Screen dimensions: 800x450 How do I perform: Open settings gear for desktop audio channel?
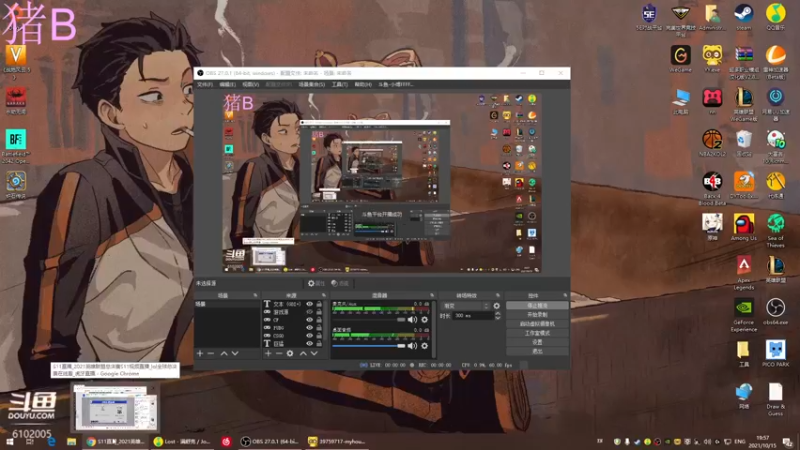424,346
